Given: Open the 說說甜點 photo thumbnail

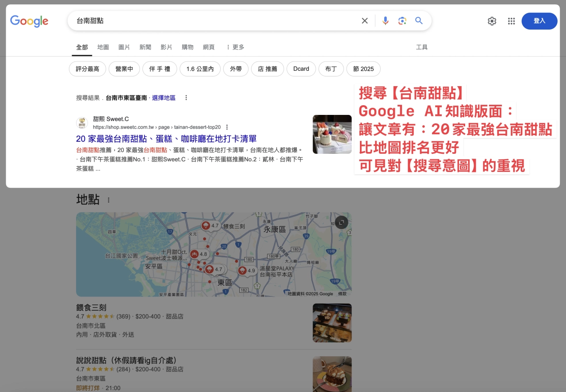Looking at the screenshot, I should click(x=332, y=374).
